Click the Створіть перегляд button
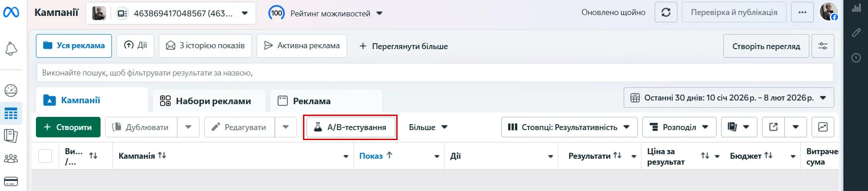Image resolution: width=868 pixels, height=191 pixels. pos(766,46)
